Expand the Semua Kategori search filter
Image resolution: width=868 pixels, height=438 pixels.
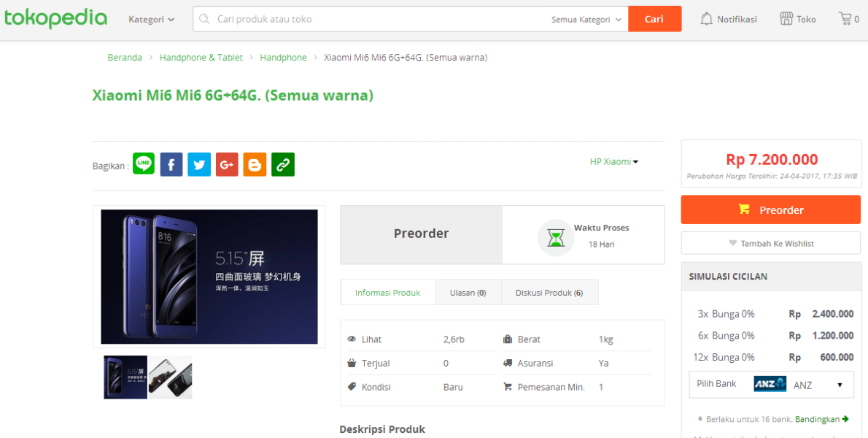(x=586, y=20)
